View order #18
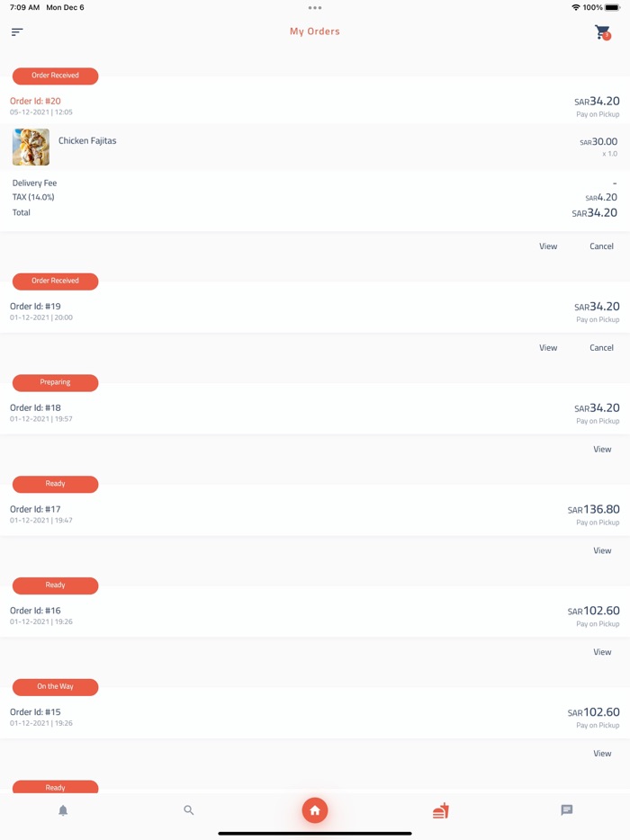 [x=602, y=450]
